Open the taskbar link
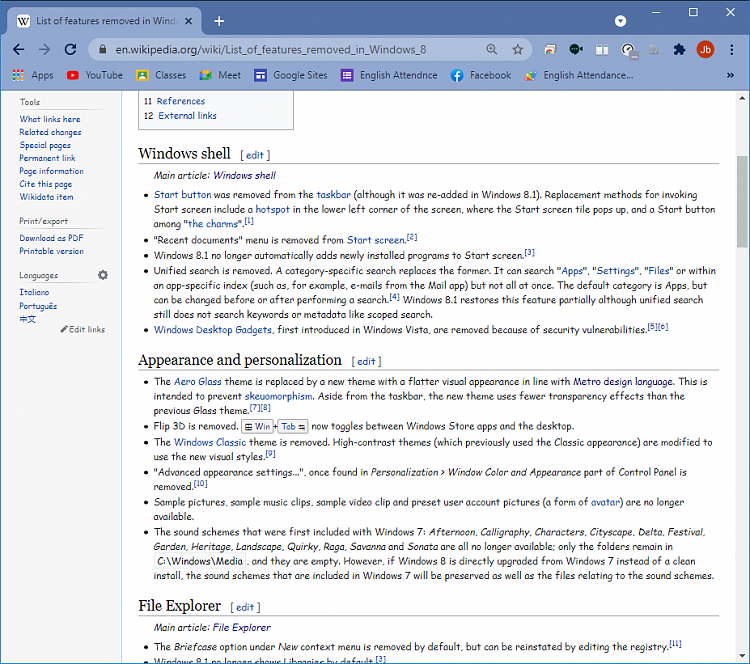Screen dimensions: 750x664 tap(333, 195)
